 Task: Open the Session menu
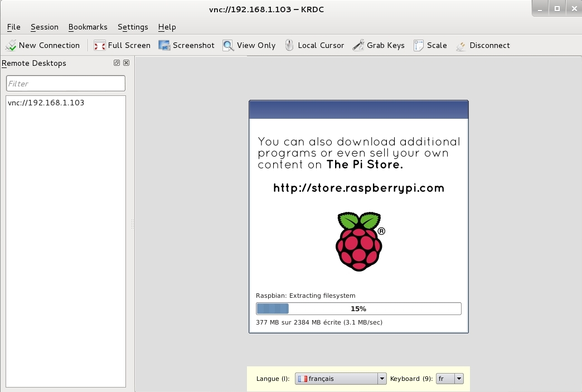[x=45, y=27]
